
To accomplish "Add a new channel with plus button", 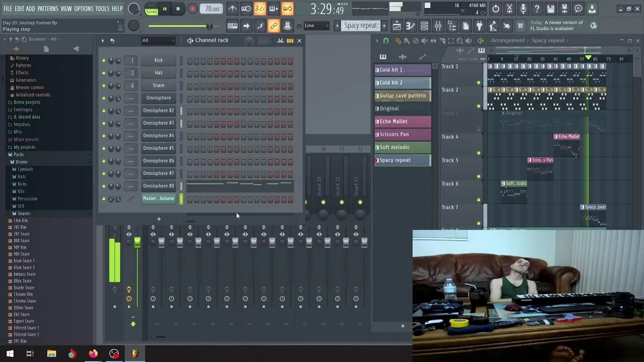I will pos(158,219).
